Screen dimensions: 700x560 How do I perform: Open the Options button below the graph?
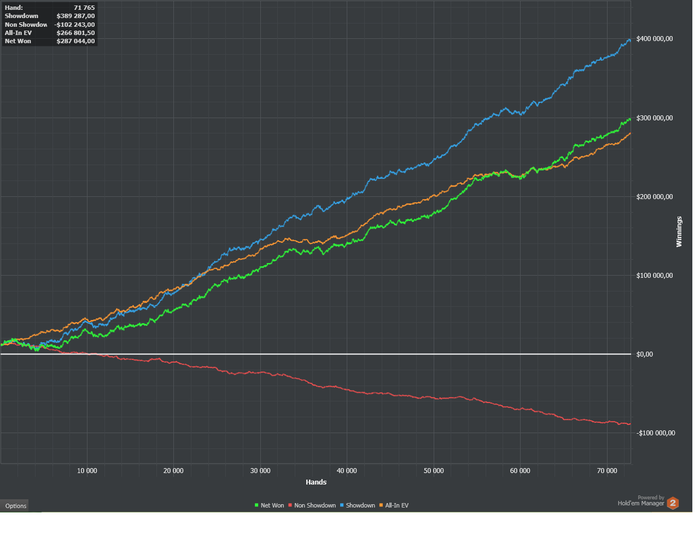(14, 506)
